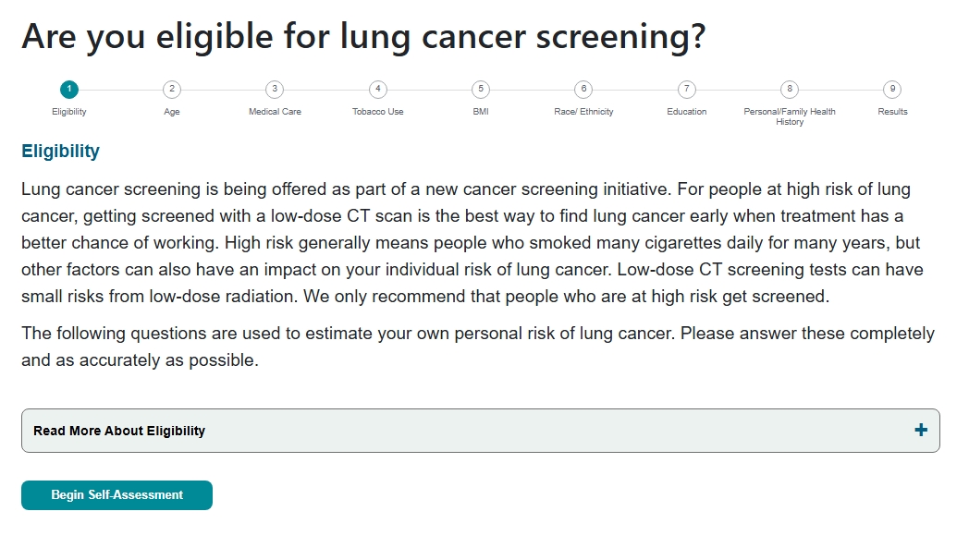The height and width of the screenshot is (560, 969).
Task: Click the Race/ Ethnicity step label
Action: coord(583,112)
